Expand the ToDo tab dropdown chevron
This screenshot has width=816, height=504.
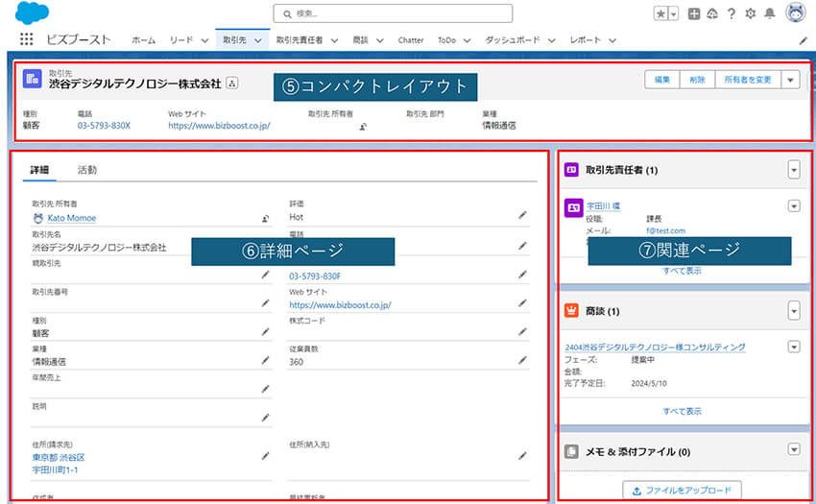(x=467, y=40)
